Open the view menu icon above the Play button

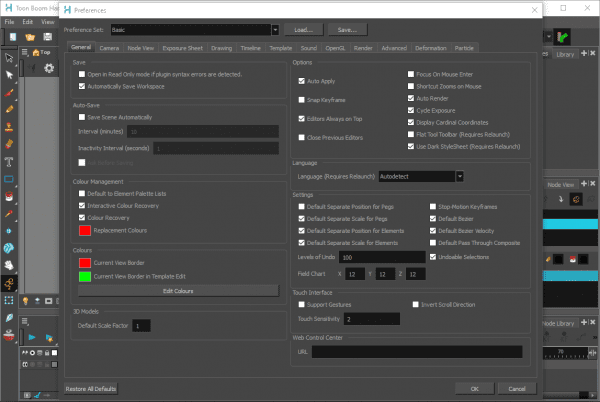pos(25,321)
